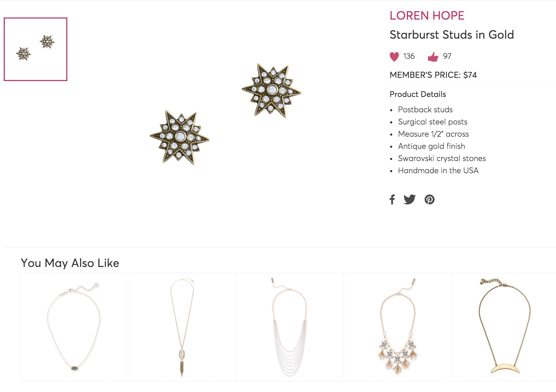
Task: Click the You May Also Like heading
Action: (70, 263)
